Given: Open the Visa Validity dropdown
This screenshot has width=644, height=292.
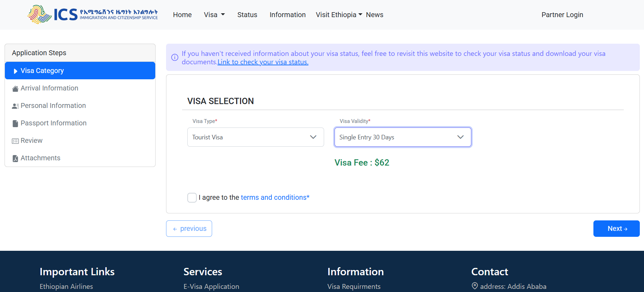Looking at the screenshot, I should click(403, 137).
